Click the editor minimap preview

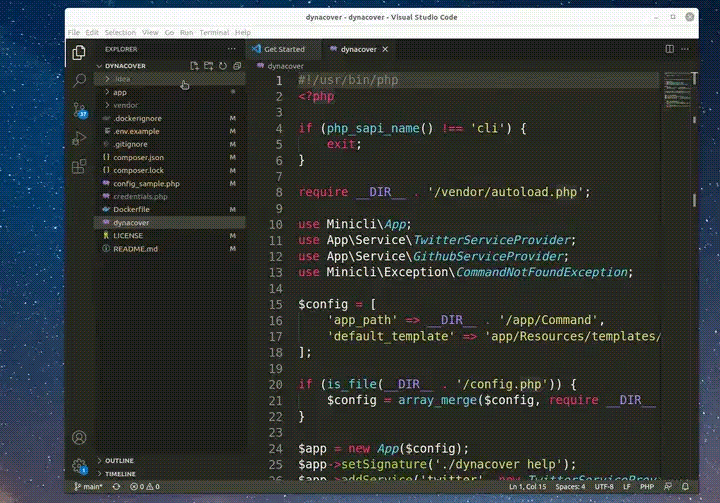(x=676, y=90)
